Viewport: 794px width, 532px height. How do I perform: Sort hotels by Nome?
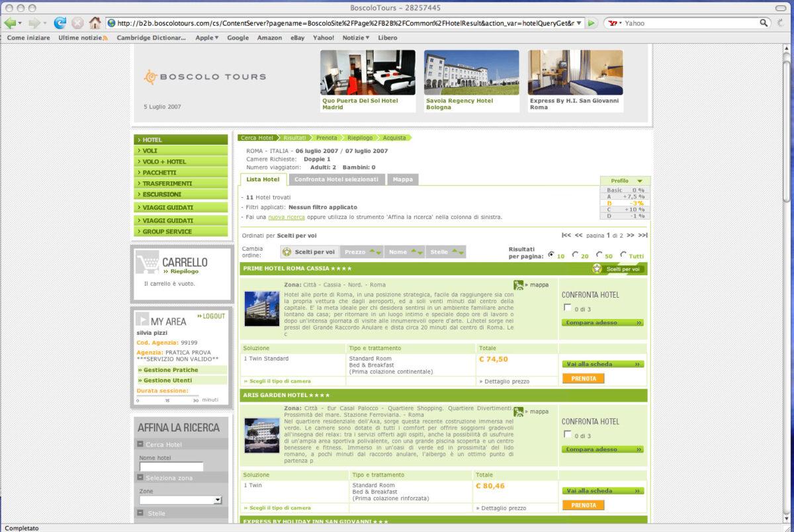[406, 252]
